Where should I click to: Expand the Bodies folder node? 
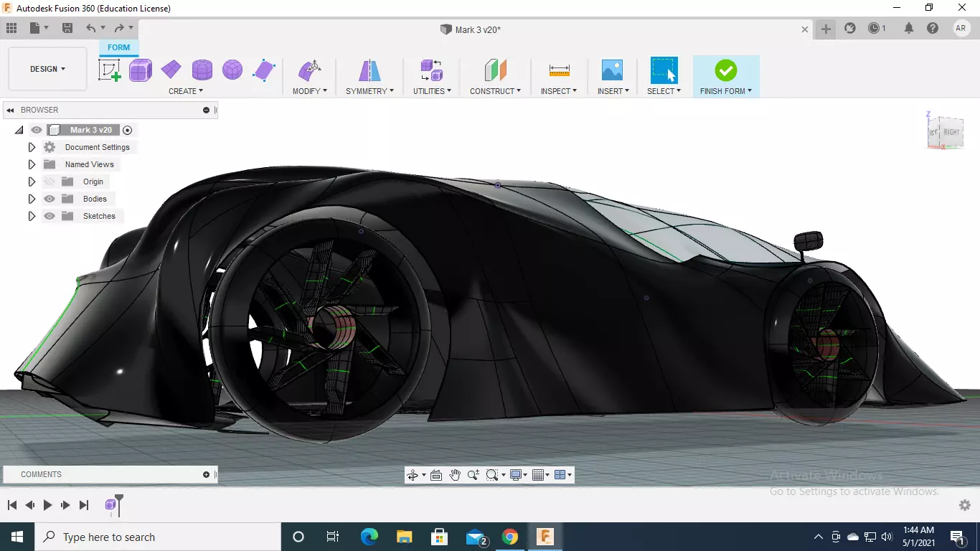pyautogui.click(x=32, y=199)
